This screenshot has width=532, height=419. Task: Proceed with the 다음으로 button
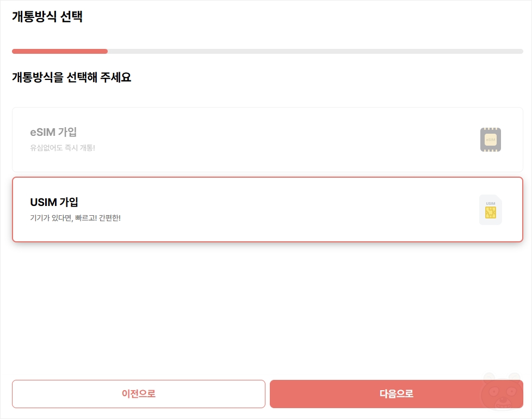397,394
